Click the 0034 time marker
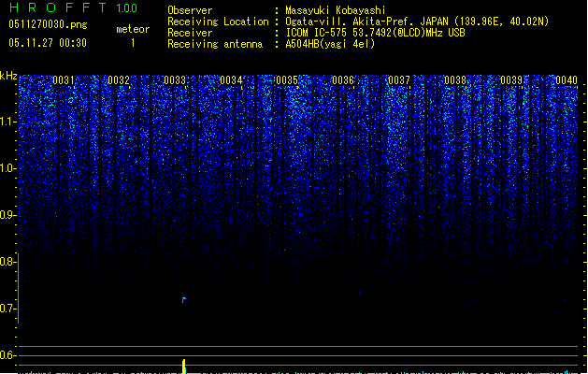 point(231,79)
